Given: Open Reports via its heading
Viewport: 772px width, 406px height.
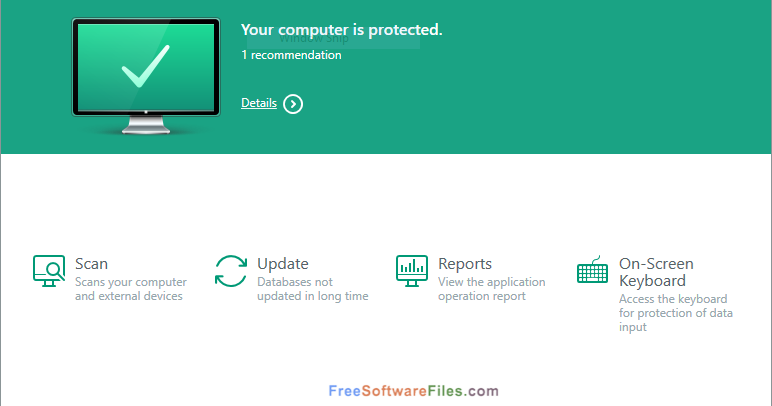Looking at the screenshot, I should point(465,264).
